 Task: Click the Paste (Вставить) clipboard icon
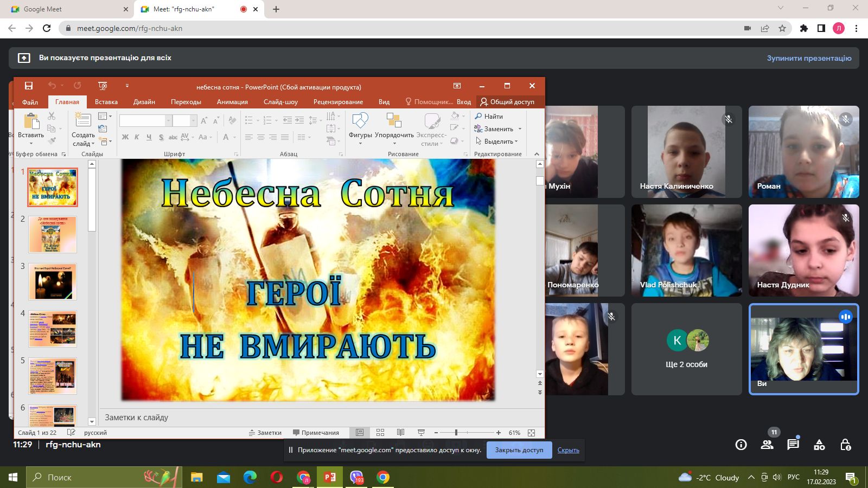[31, 121]
